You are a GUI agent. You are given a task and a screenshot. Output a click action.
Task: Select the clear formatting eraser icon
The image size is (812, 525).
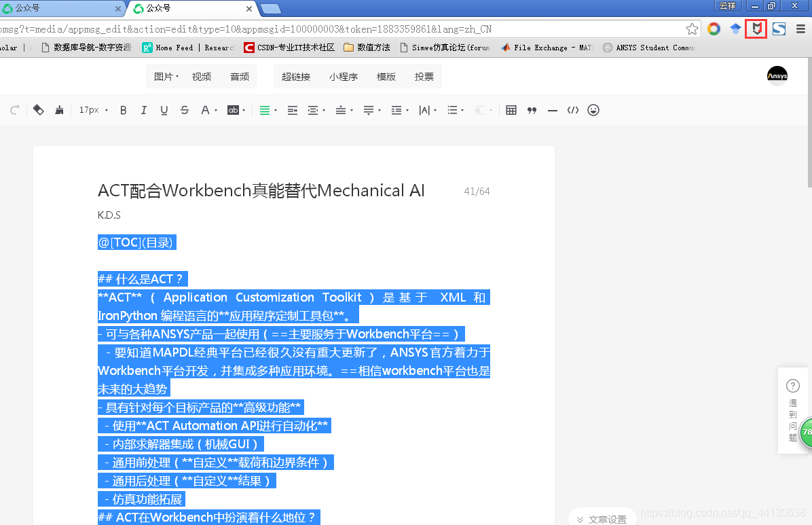click(38, 110)
